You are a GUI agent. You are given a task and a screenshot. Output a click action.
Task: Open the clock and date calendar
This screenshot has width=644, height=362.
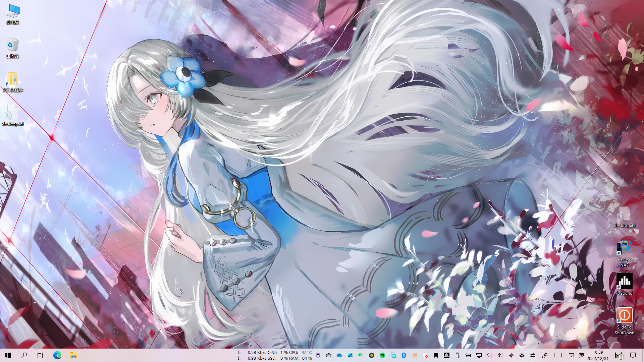[x=598, y=355]
